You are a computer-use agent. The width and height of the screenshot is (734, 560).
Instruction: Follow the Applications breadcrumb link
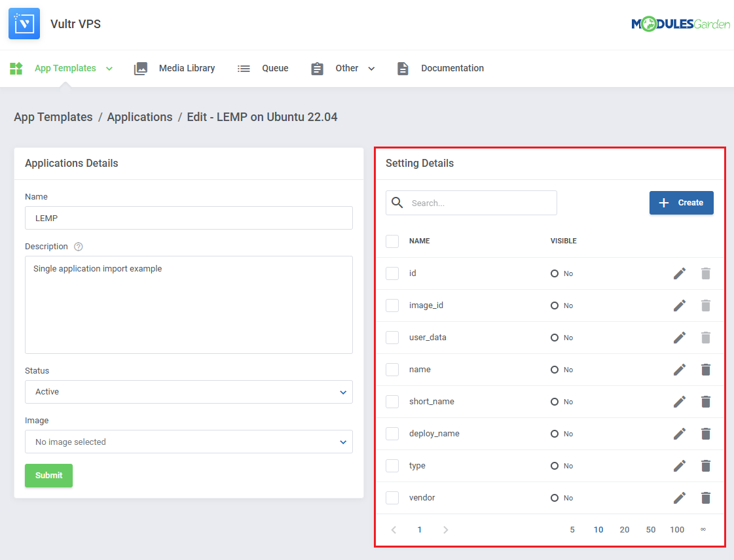point(139,117)
